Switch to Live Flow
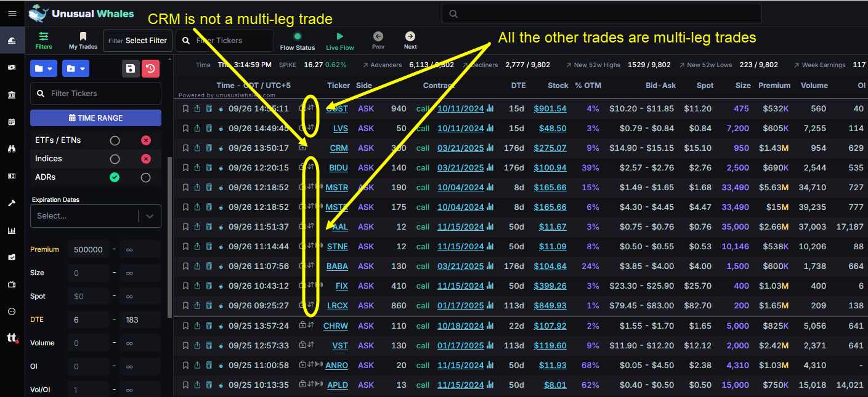868x397 pixels. pos(339,40)
